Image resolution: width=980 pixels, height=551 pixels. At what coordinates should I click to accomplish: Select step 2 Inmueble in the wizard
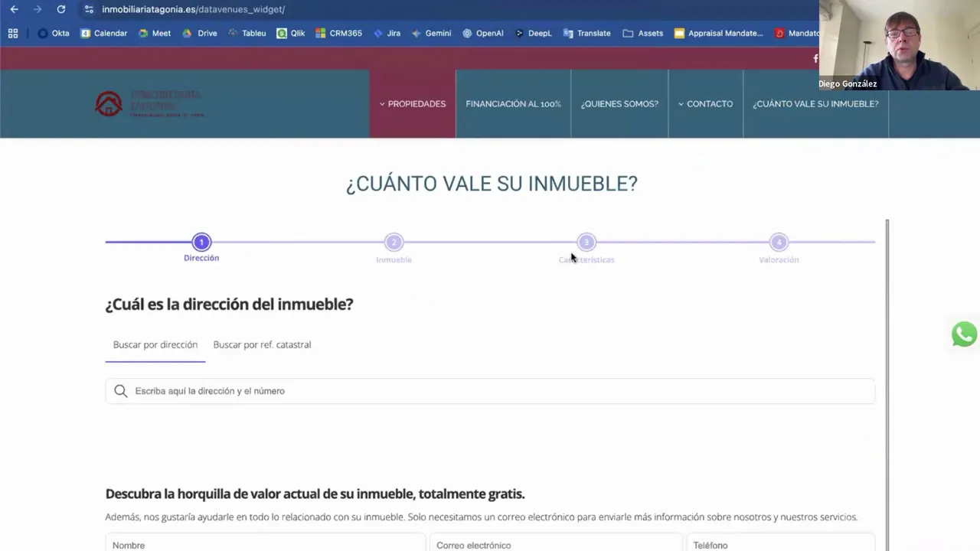[394, 242]
